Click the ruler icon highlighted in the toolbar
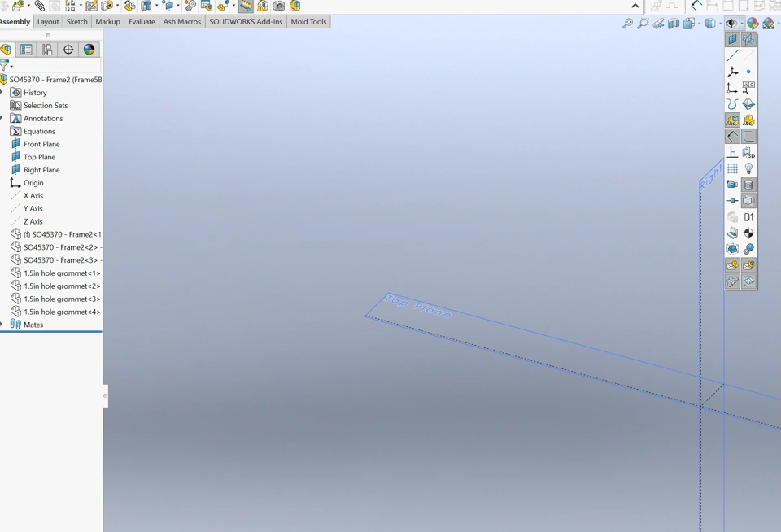Screen dimensions: 781x532 (246, 6)
